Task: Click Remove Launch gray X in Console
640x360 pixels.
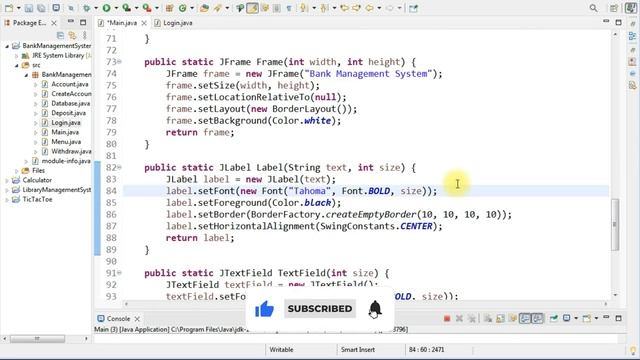Action: [459, 318]
